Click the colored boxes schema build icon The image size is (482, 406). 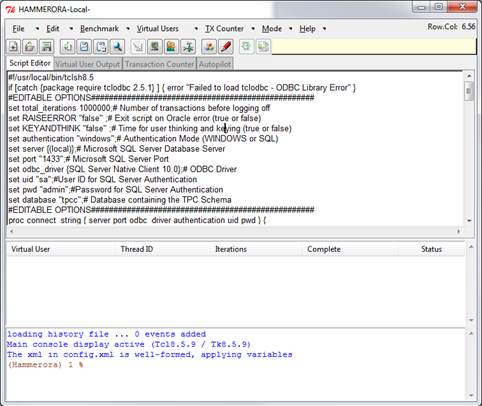click(209, 46)
